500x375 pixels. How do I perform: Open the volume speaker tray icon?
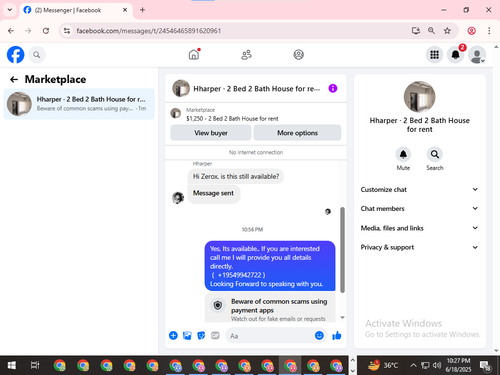click(x=436, y=365)
